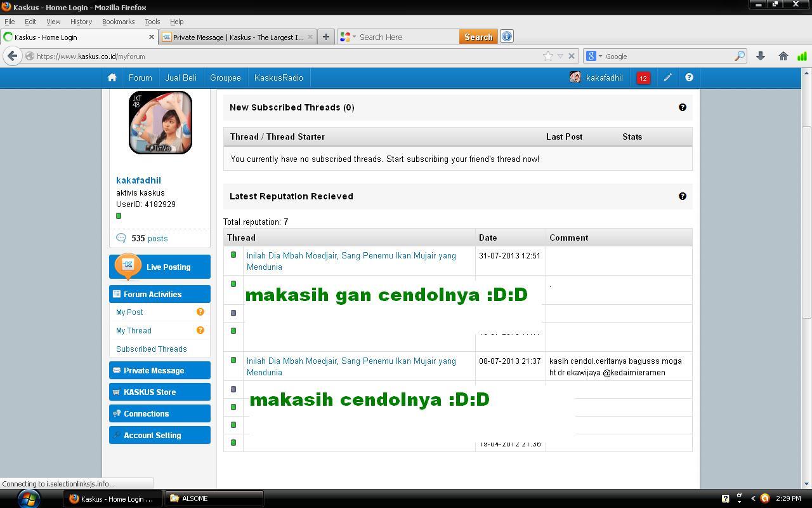The width and height of the screenshot is (812, 508).
Task: Open My Thread link
Action: pyautogui.click(x=134, y=330)
